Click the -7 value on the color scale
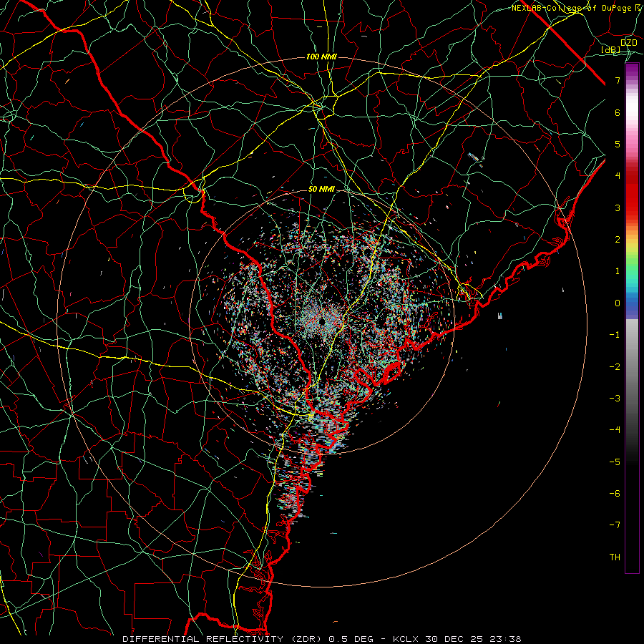 (x=615, y=525)
